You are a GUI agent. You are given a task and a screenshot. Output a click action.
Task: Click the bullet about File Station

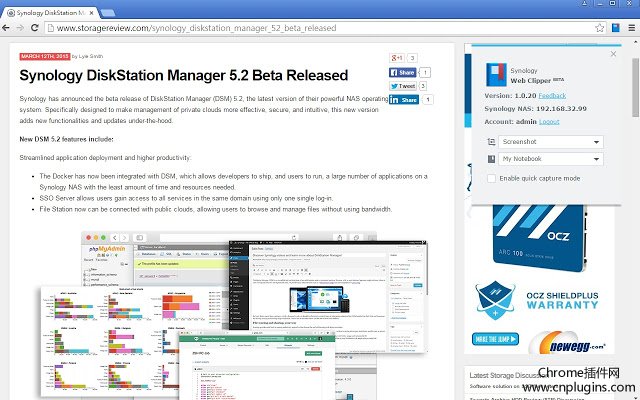pos(216,209)
